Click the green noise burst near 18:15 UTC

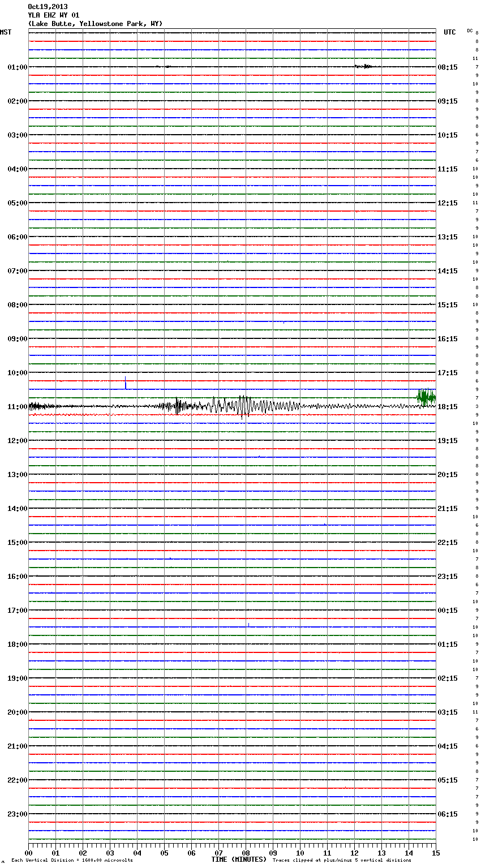[x=426, y=397]
